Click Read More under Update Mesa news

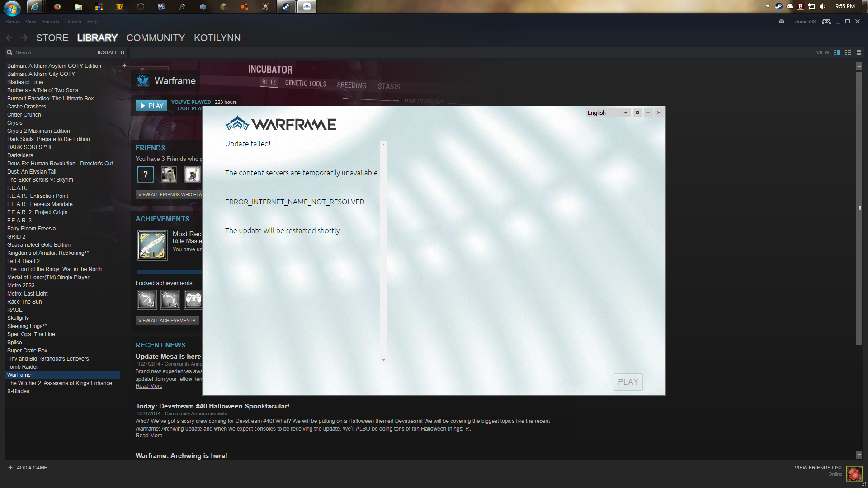(x=149, y=386)
